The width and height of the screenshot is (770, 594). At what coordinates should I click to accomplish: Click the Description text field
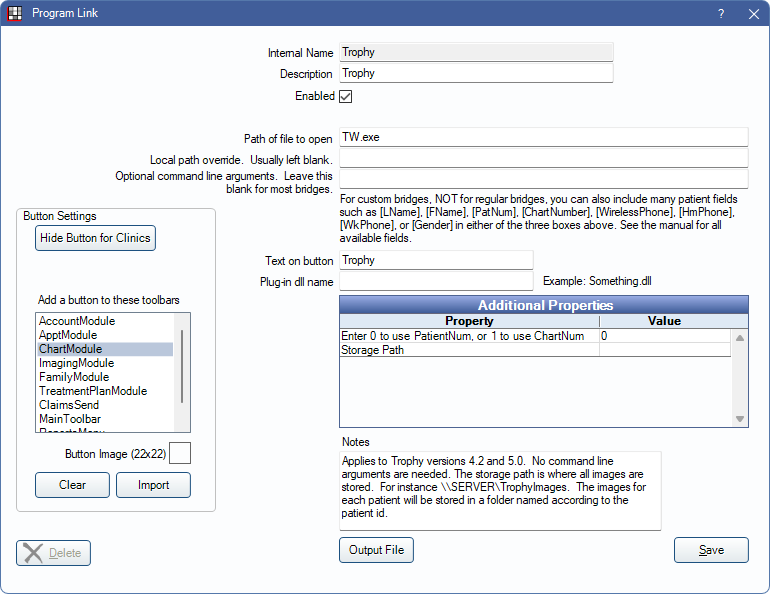pyautogui.click(x=475, y=74)
